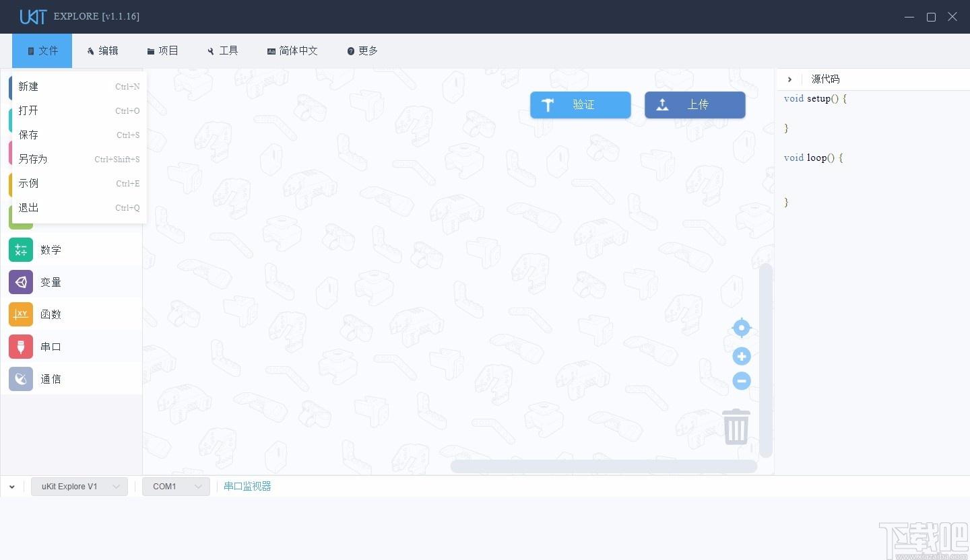Choose 保存 from the file menu

(79, 135)
